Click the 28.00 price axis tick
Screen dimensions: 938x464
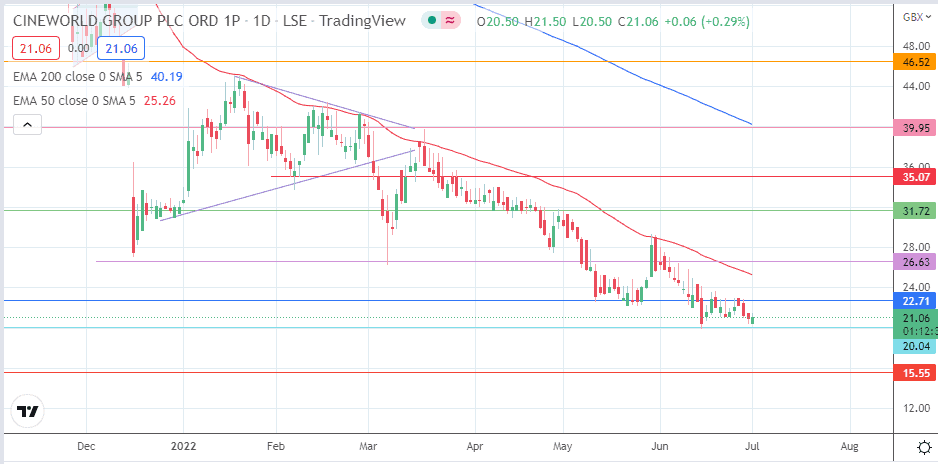[x=916, y=247]
